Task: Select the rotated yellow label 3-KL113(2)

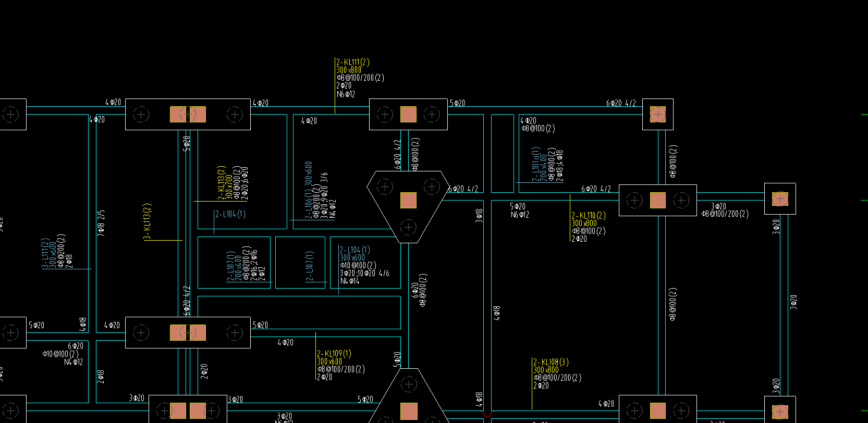Action: 147,222
